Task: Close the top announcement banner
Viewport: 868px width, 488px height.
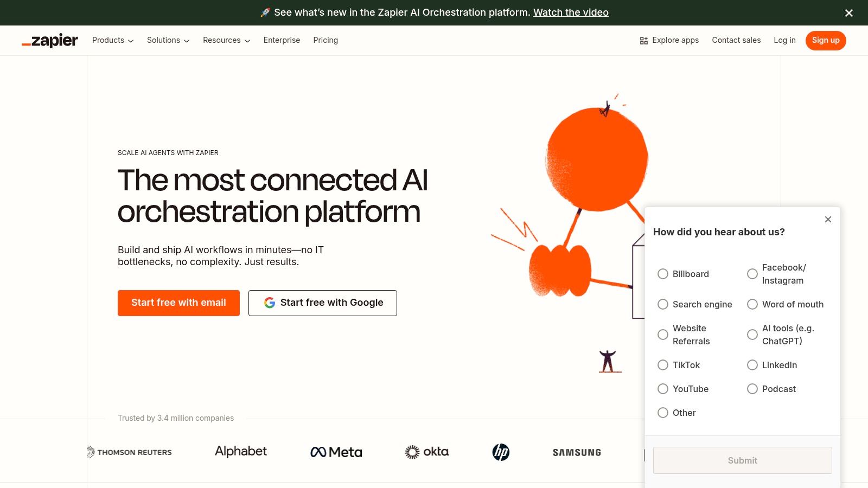Action: [849, 13]
